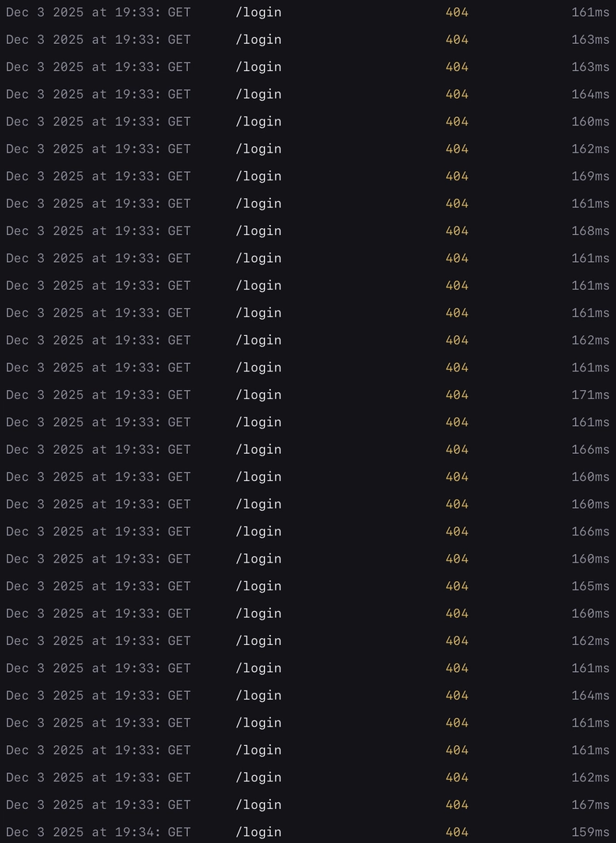This screenshot has width=616, height=843.
Task: Click the 404 status code in the 168ms row
Action: click(x=457, y=231)
